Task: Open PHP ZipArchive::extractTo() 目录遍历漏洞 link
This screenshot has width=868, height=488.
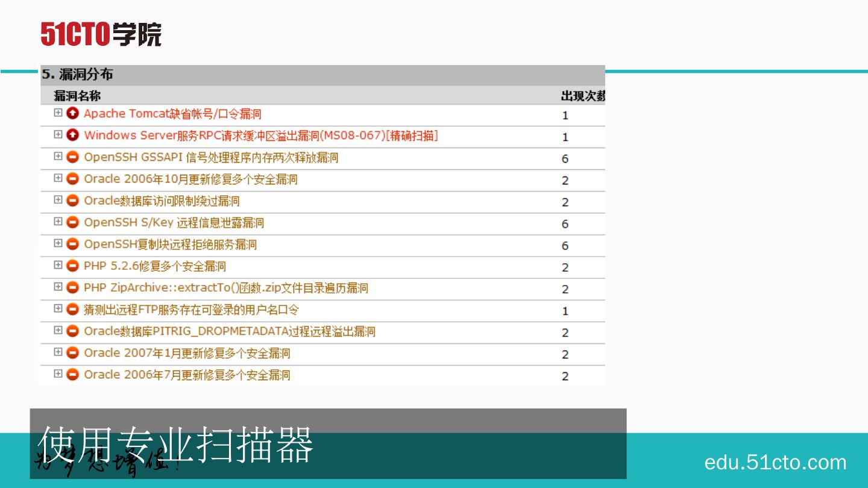Action: (226, 288)
